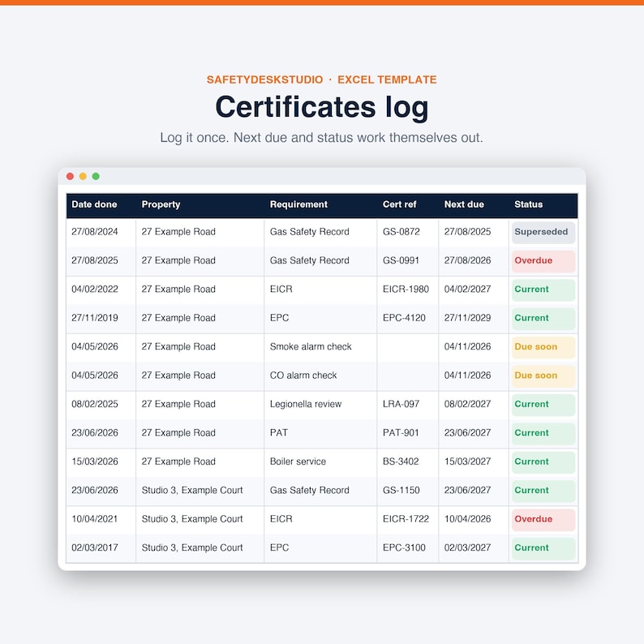Click Current status in EPC-3100 row
Screen dimensions: 644x644
point(543,549)
